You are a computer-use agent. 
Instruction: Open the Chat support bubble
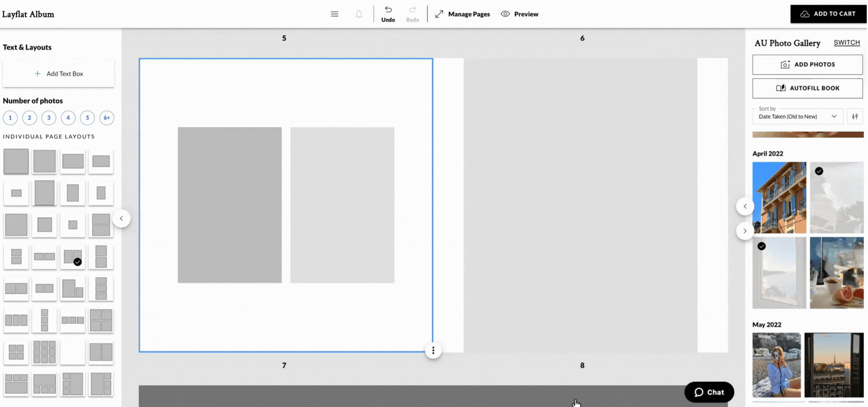pyautogui.click(x=709, y=392)
